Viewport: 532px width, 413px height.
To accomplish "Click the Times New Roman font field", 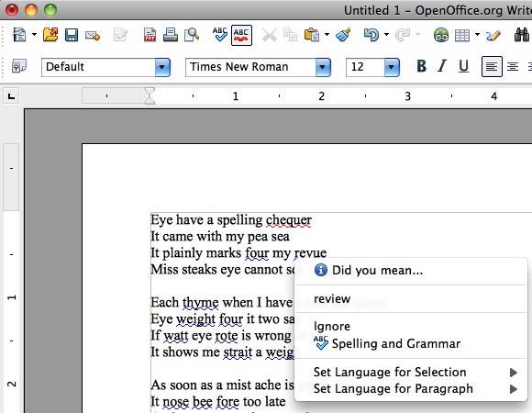I will pyautogui.click(x=250, y=67).
